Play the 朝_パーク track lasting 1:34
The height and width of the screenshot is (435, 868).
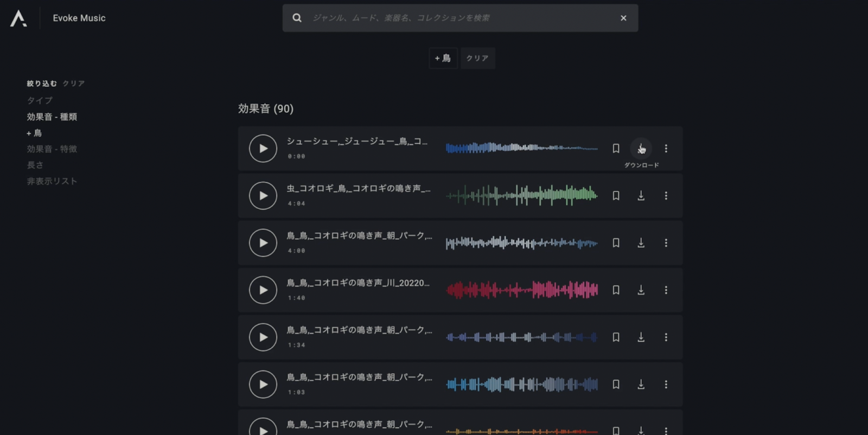[x=263, y=337]
